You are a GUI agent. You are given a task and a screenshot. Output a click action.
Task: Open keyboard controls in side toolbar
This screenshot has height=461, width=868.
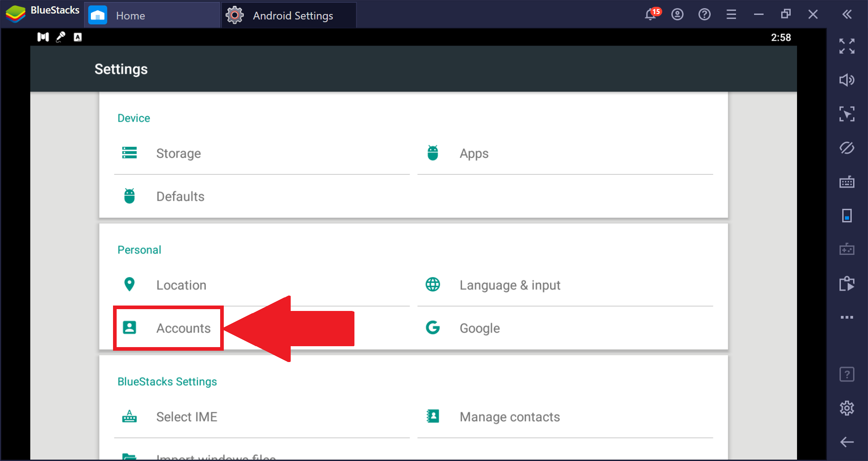click(x=847, y=182)
